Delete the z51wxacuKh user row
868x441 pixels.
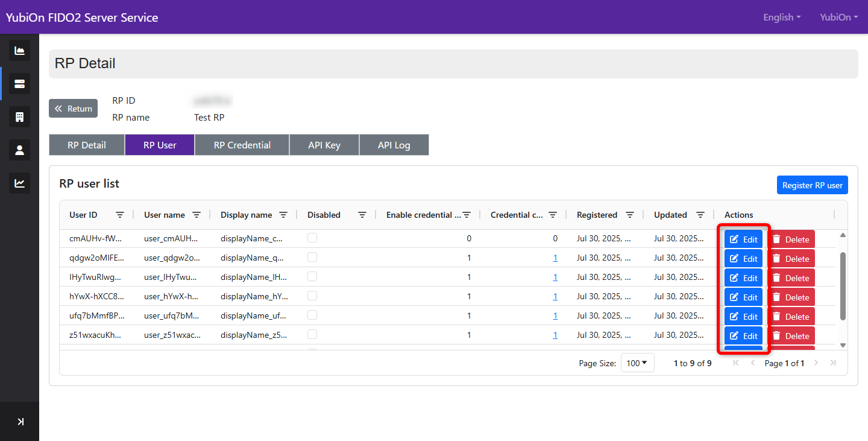click(x=791, y=335)
